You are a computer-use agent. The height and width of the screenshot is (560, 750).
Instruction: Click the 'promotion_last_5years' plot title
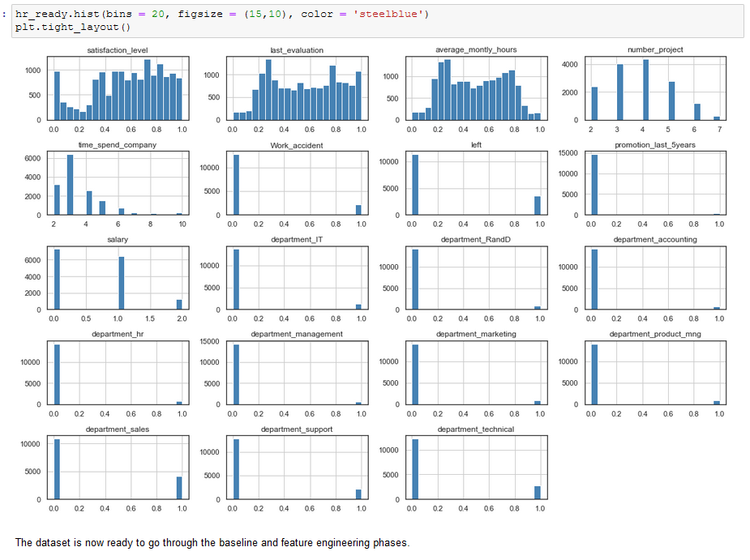click(655, 145)
